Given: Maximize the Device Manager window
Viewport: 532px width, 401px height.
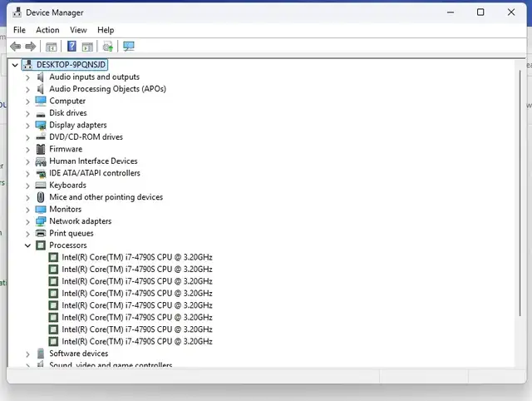Looking at the screenshot, I should pyautogui.click(x=480, y=12).
